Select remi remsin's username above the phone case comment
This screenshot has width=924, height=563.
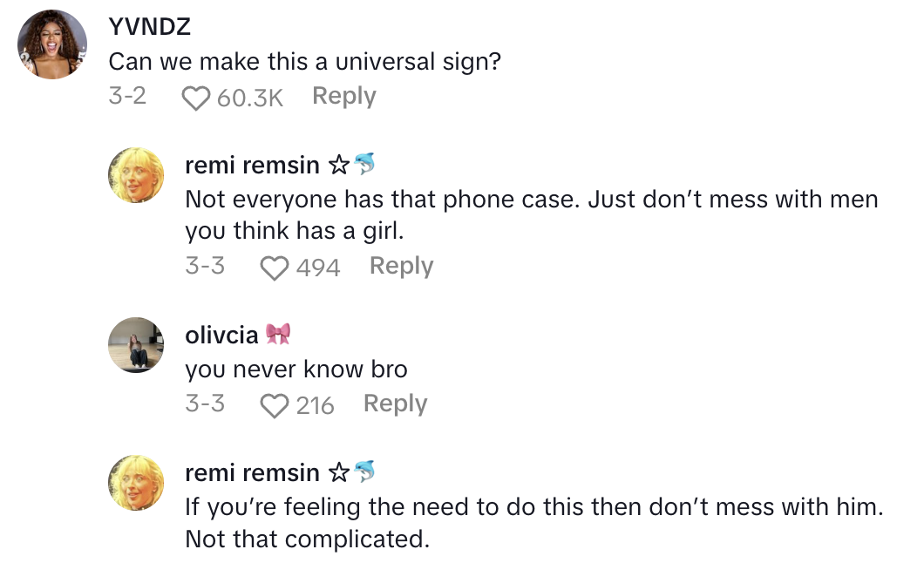(x=252, y=165)
